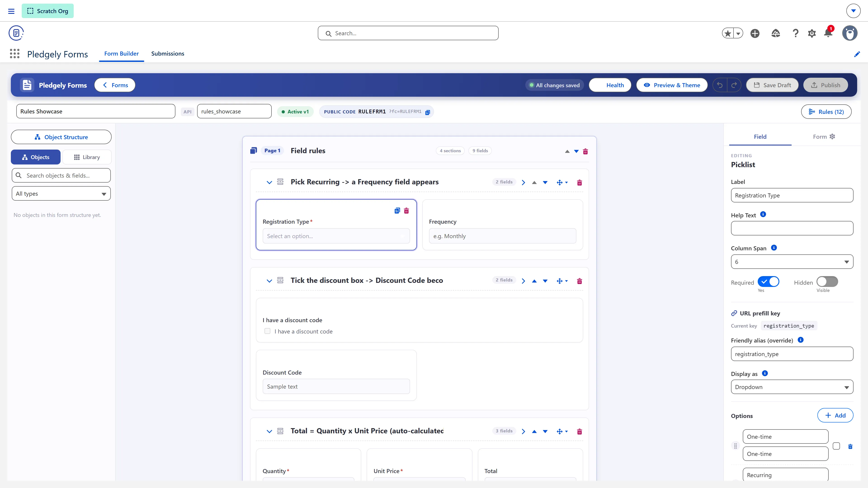Collapse the Pick Recurring section

(269, 183)
